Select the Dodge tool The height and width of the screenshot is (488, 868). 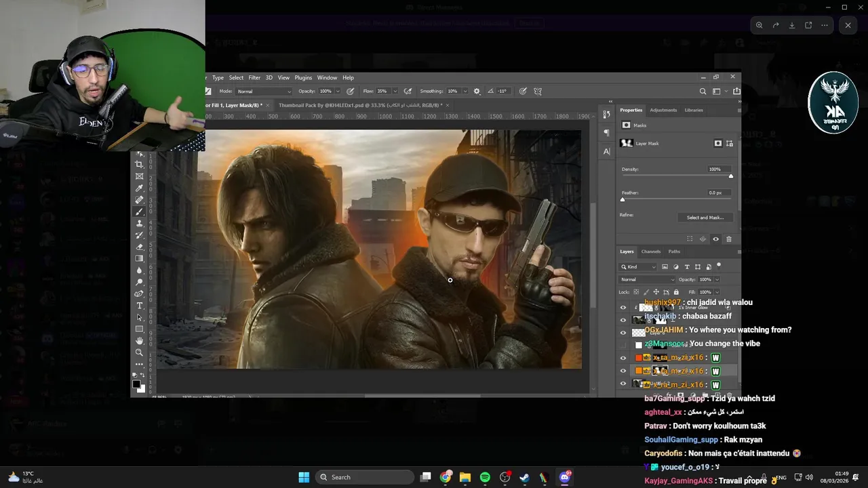coord(140,282)
